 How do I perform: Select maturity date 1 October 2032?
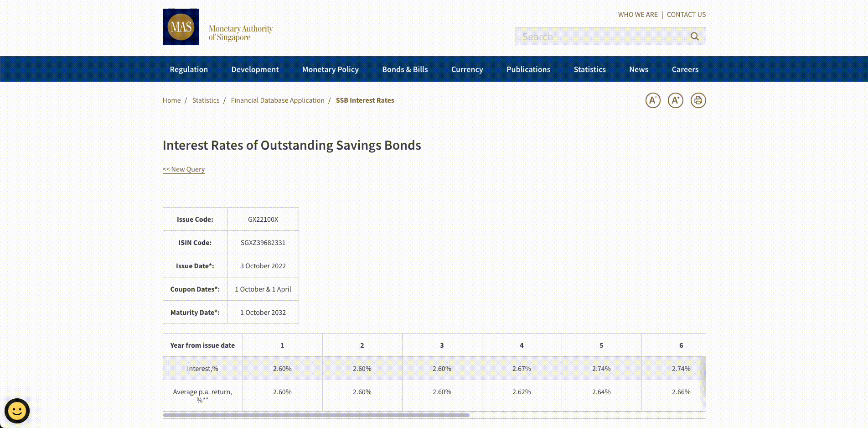click(x=263, y=313)
